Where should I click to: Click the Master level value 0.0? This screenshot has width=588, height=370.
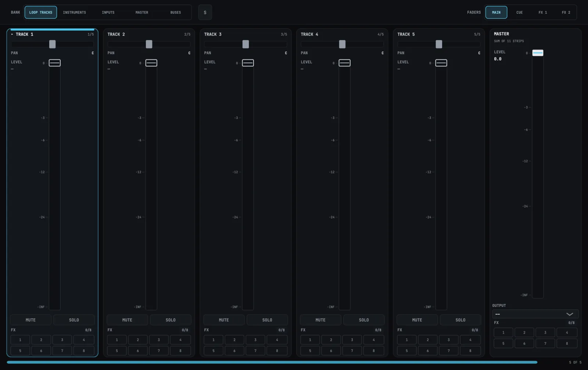coord(498,59)
